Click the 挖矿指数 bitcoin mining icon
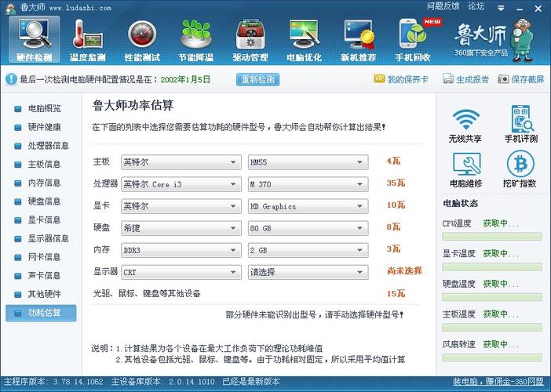The width and height of the screenshot is (551, 392). coord(520,169)
